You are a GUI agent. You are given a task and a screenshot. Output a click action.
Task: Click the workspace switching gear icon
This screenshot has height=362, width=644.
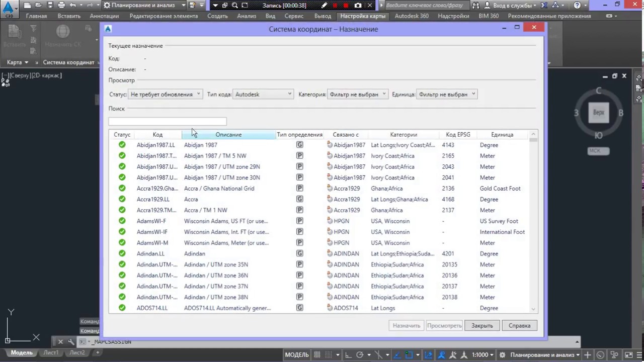[502, 355]
